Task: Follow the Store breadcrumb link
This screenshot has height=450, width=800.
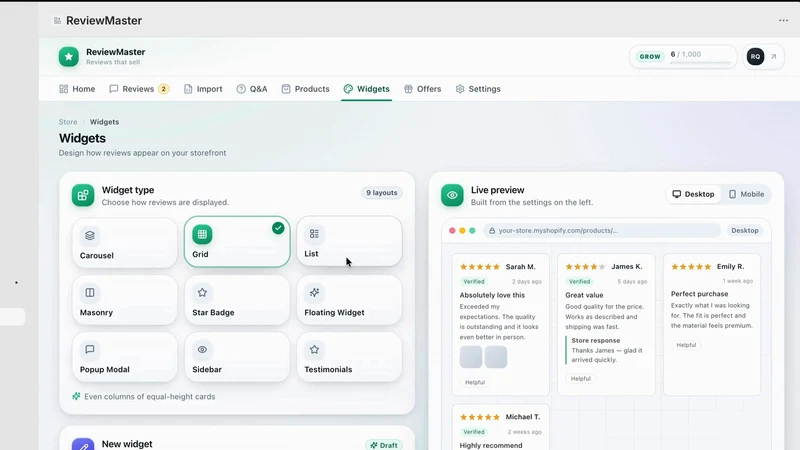Action: 68,122
